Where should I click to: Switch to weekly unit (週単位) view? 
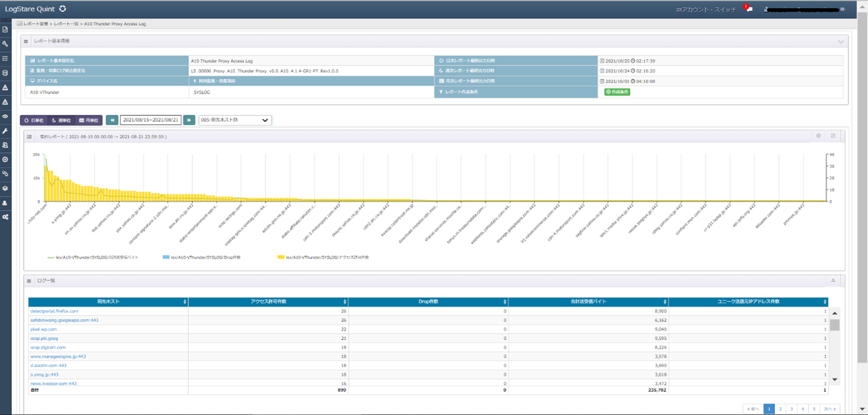(61, 120)
